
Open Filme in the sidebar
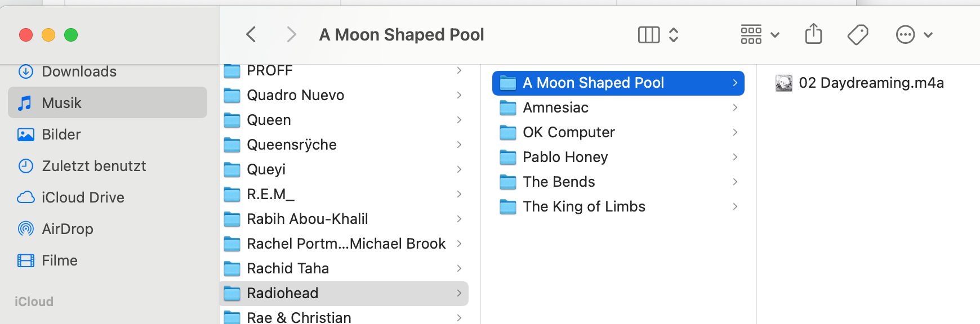(x=59, y=260)
